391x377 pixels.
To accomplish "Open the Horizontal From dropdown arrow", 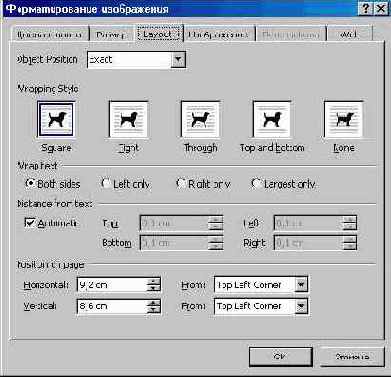I will [x=301, y=285].
